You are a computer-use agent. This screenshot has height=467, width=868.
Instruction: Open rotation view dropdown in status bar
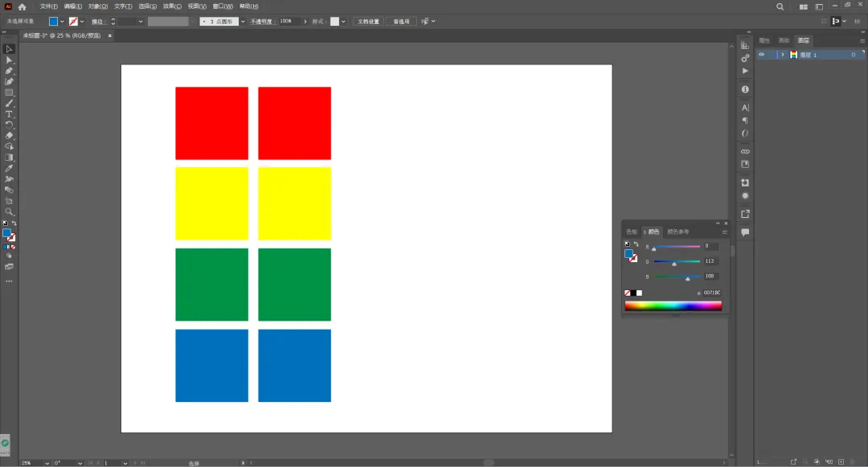point(80,462)
